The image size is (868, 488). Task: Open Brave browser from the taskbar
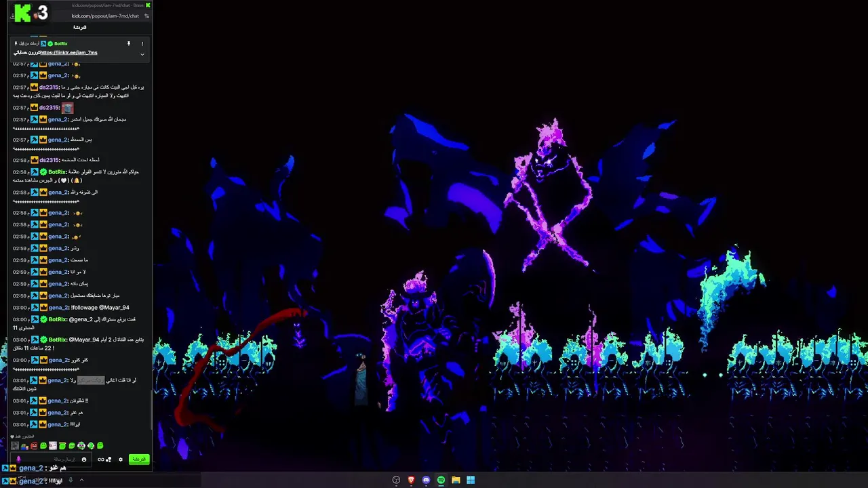411,480
